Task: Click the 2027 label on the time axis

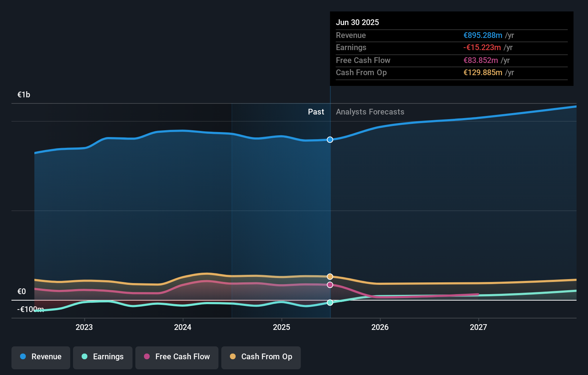Action: click(x=479, y=327)
